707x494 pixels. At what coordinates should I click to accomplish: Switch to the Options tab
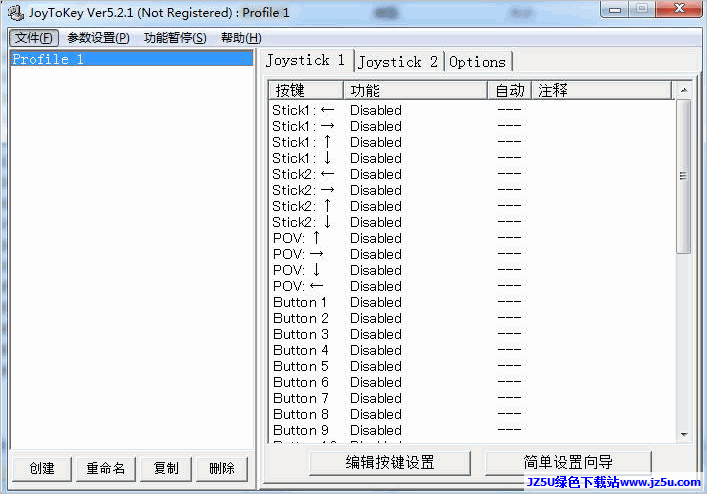tap(477, 62)
